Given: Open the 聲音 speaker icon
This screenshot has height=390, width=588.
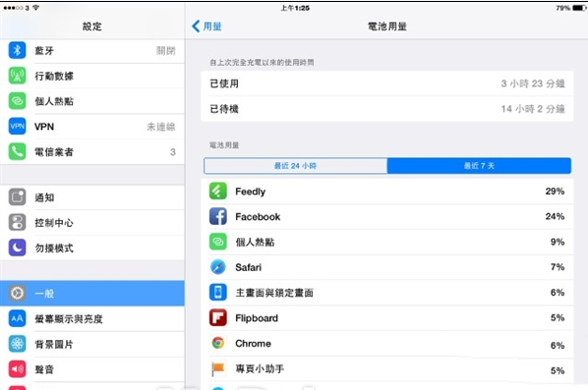Looking at the screenshot, I should pos(18,369).
